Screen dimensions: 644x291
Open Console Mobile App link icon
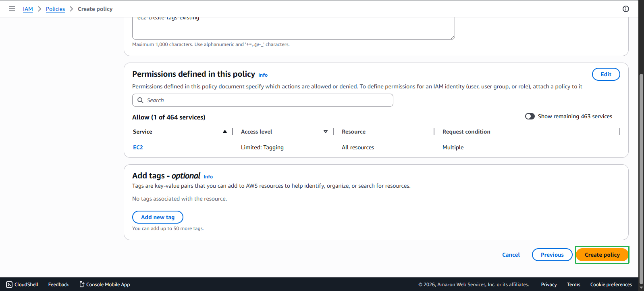pos(82,284)
